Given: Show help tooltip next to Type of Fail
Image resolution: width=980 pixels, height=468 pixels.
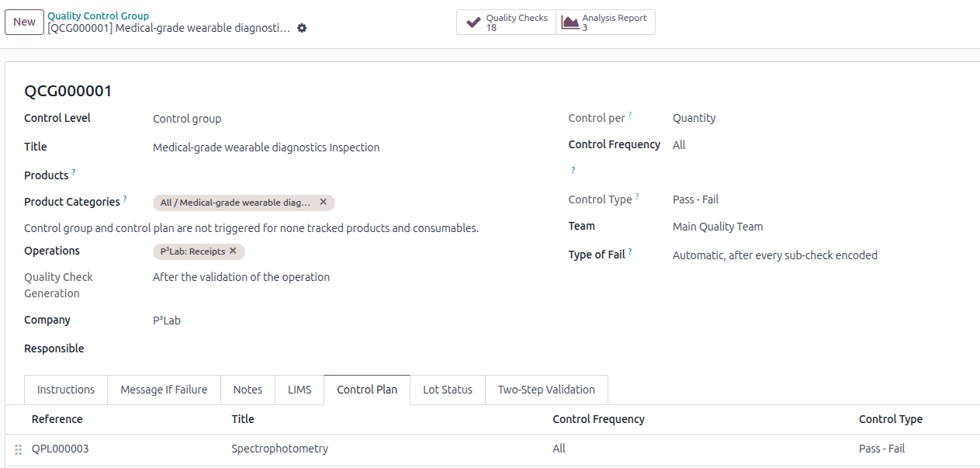Looking at the screenshot, I should (x=630, y=252).
